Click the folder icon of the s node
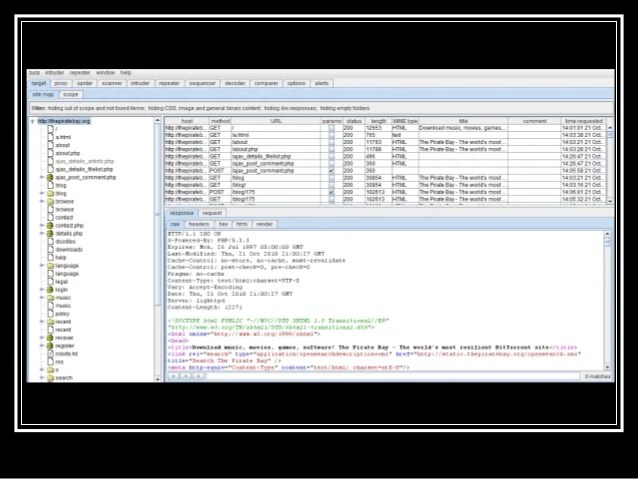 click(50, 370)
